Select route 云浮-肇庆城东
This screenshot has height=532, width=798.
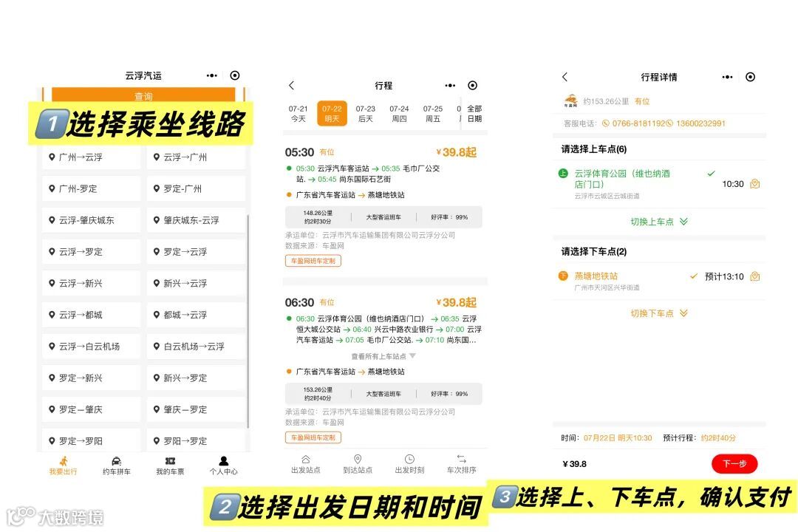(92, 220)
